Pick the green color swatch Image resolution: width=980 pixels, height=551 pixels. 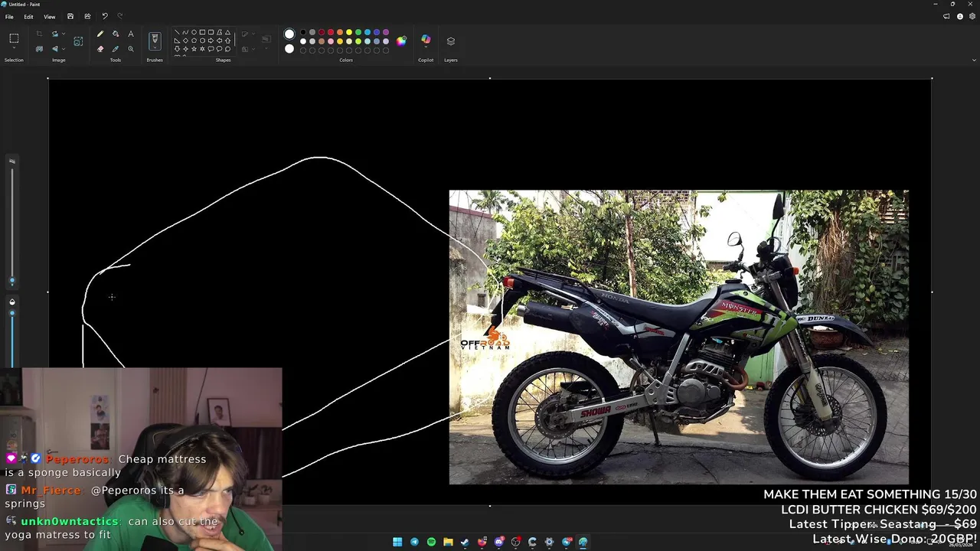(x=358, y=32)
